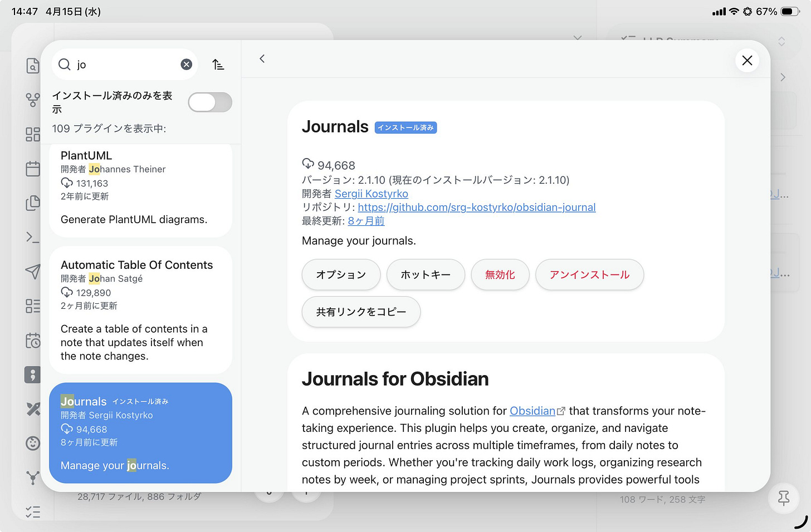Click the 'Journals for Obsidian' heading
This screenshot has width=811, height=532.
click(x=395, y=379)
